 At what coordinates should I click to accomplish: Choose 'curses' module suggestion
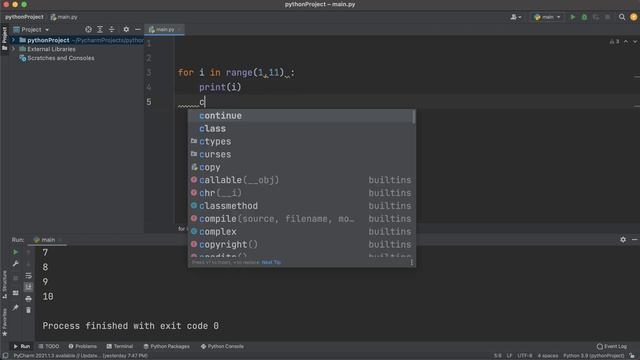(301, 154)
